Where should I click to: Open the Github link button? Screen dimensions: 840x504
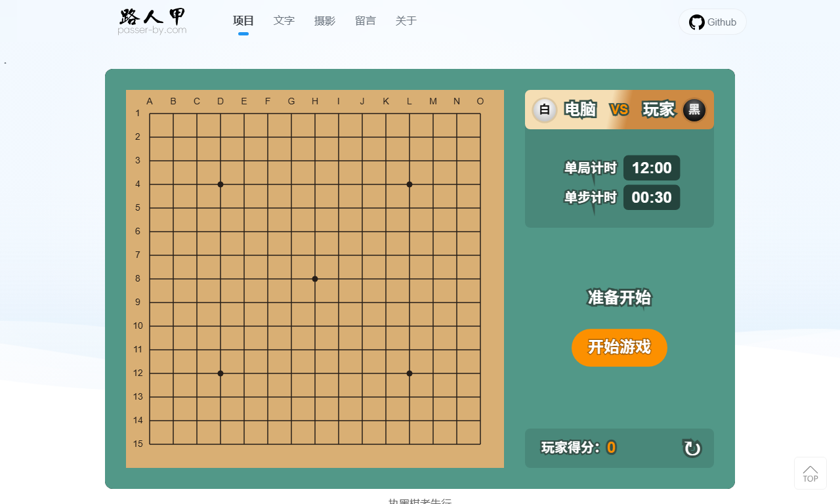(x=713, y=22)
